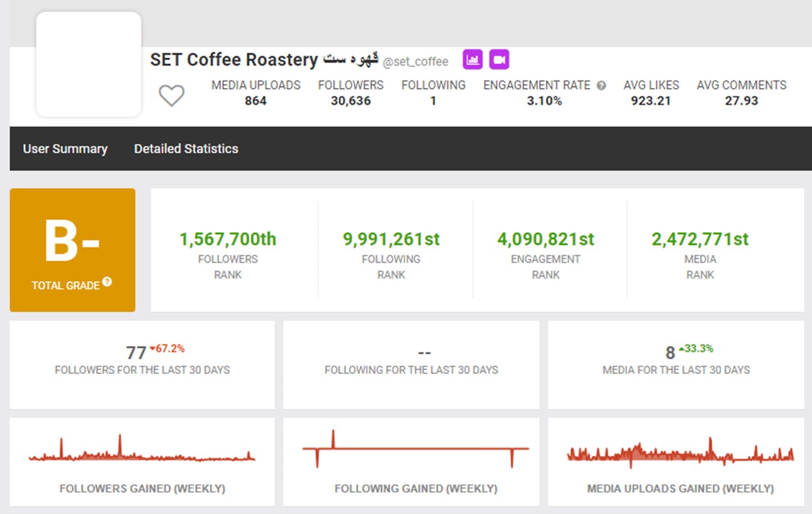The image size is (812, 514).
Task: Click the 2,472,771st media rank
Action: 700,239
